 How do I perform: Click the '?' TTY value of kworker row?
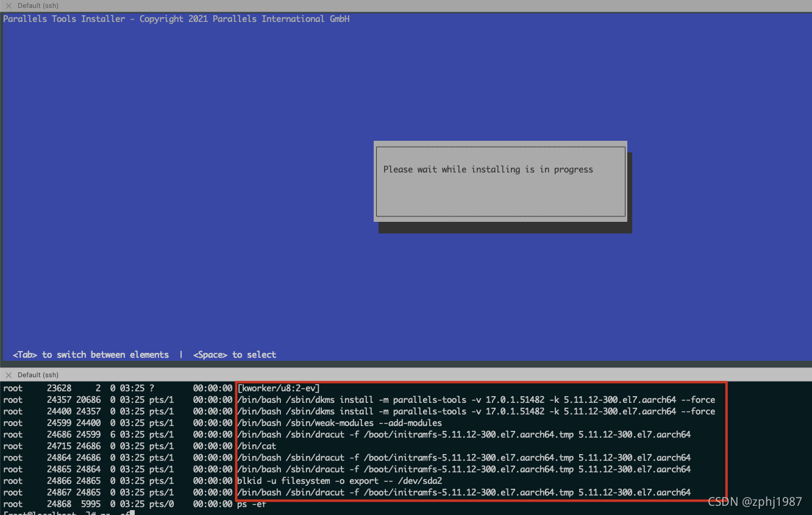(152, 388)
